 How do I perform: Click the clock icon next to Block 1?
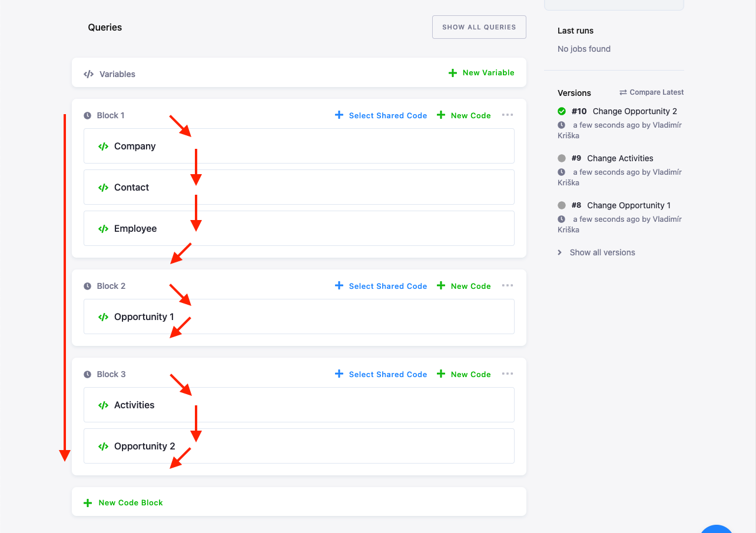coord(88,116)
